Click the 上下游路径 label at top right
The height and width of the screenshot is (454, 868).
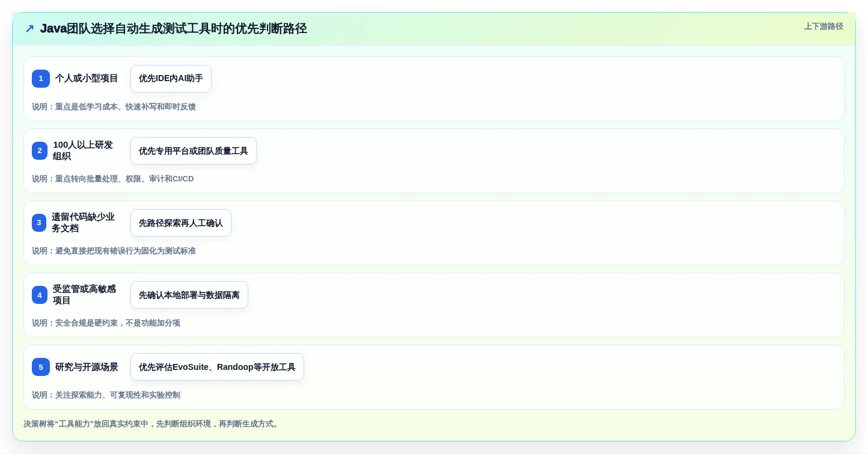[x=824, y=26]
